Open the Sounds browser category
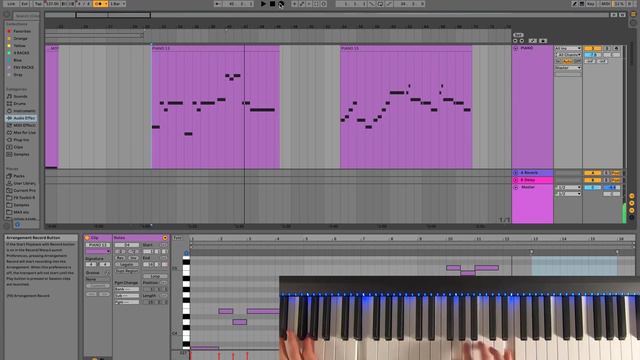The image size is (640, 360). [x=20, y=96]
